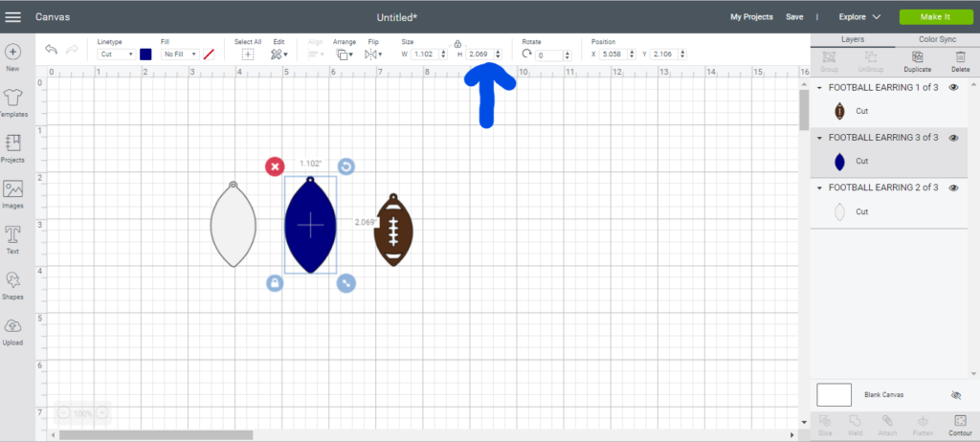Switch to the Color Sync tab
This screenshot has width=980, height=442.
coord(937,39)
